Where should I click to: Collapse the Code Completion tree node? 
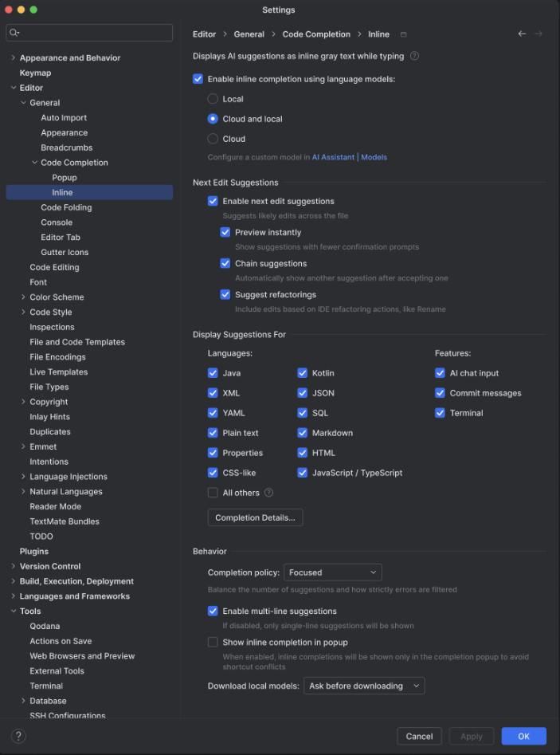coord(35,163)
